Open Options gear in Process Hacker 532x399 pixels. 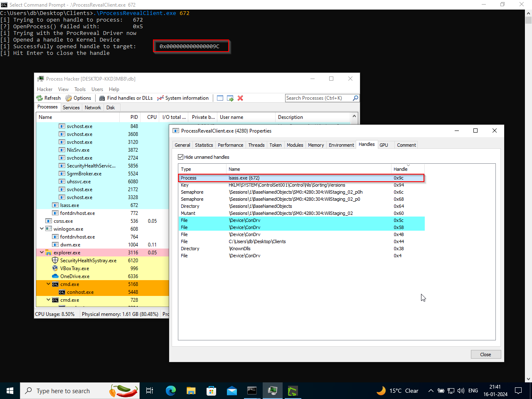pyautogui.click(x=69, y=98)
